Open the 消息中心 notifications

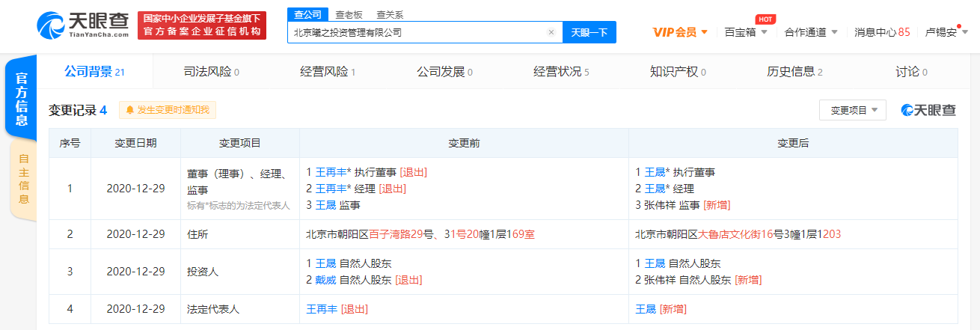(882, 32)
